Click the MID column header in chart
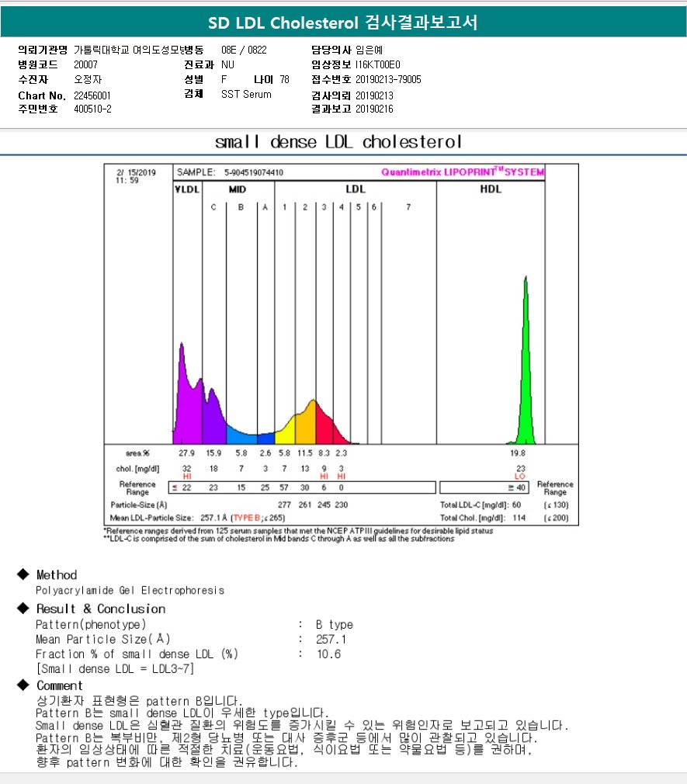This screenshot has width=687, height=784. pos(237,189)
